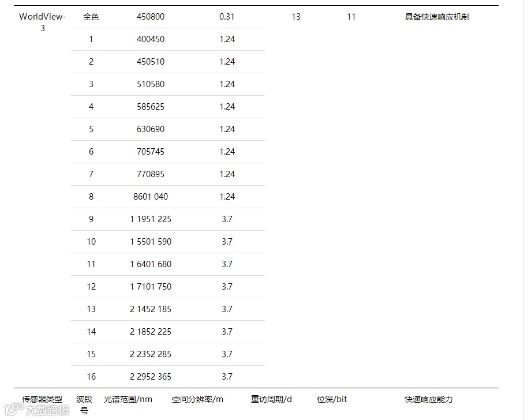This screenshot has width=528, height=420.
Task: Select spectral range 2 2952 365
Action: (x=151, y=377)
